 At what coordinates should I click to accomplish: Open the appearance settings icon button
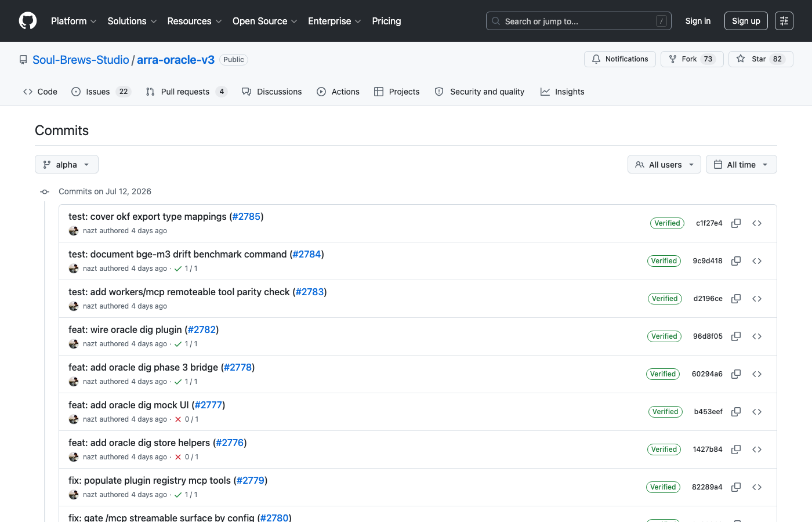click(x=784, y=21)
